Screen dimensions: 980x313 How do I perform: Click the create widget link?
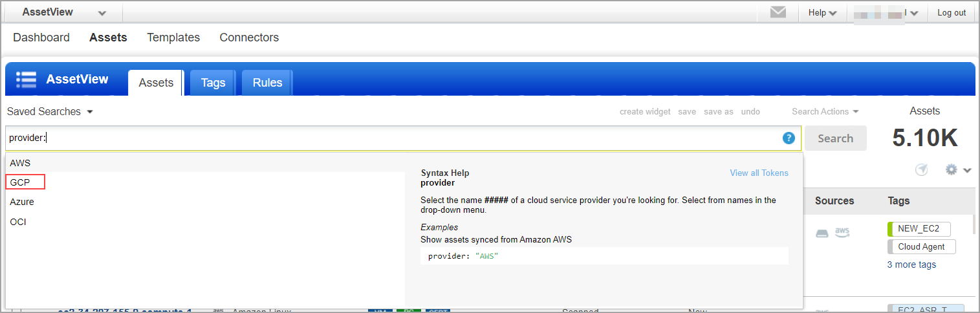645,112
